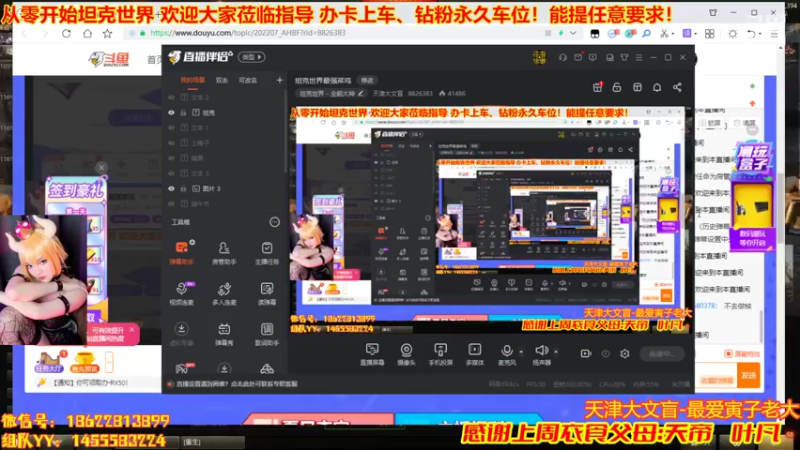Open the 直播伴侣 hamburger menu
This screenshot has height=450, width=800.
639,58
